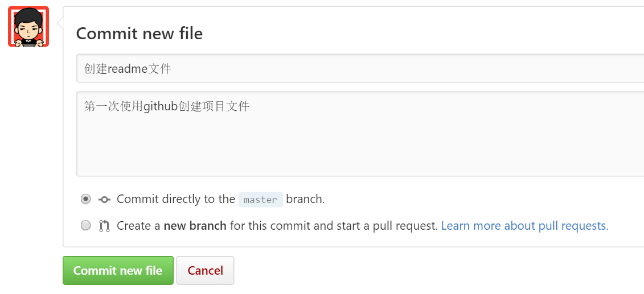Click the user avatar image
The width and height of the screenshot is (644, 294).
[28, 27]
